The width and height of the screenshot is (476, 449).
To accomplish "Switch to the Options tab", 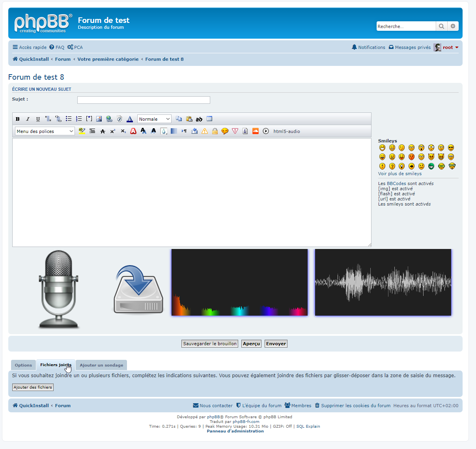I will point(23,365).
